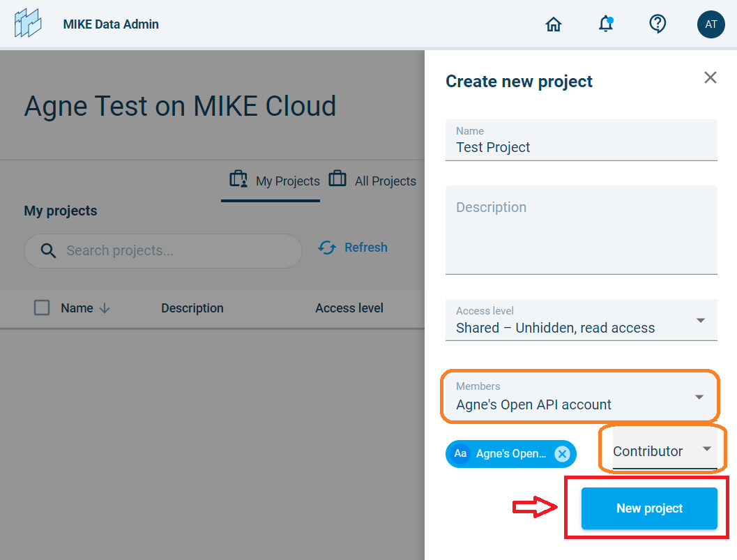Click the Refresh icon button

point(327,248)
